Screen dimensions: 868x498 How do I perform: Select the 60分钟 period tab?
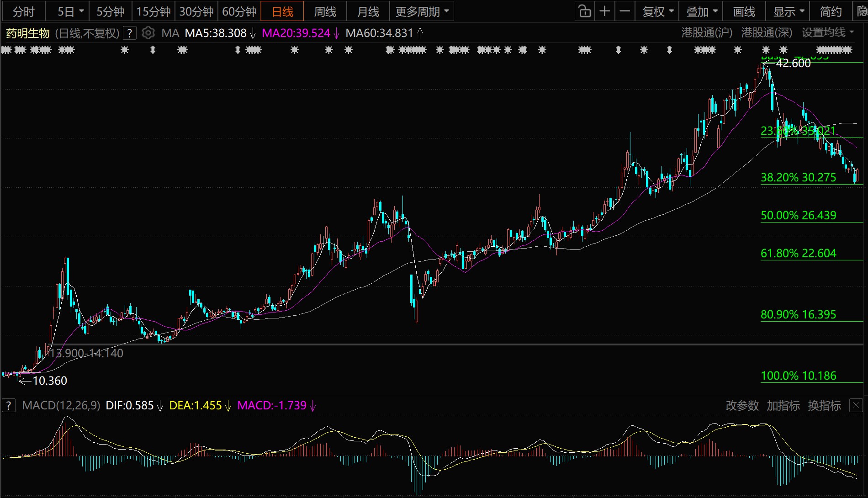[x=239, y=11]
